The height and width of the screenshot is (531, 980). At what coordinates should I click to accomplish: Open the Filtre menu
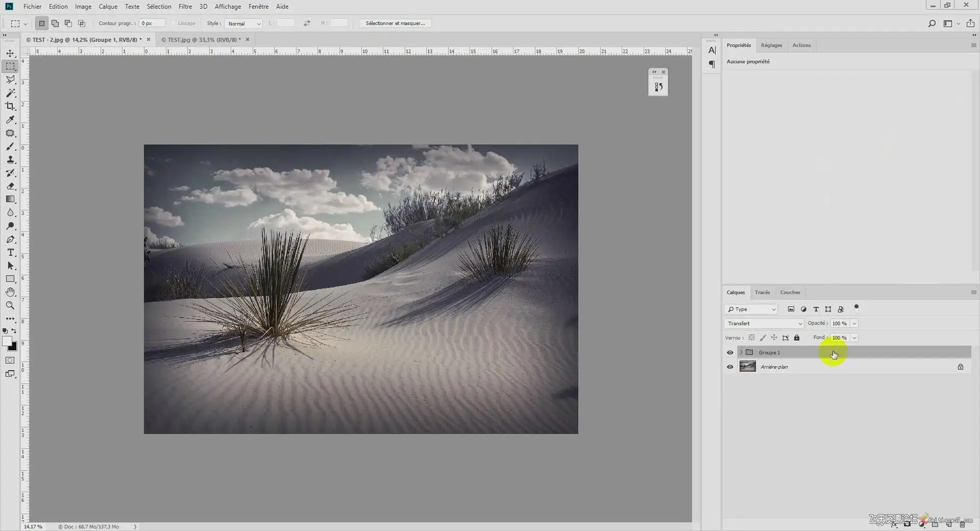coord(185,7)
